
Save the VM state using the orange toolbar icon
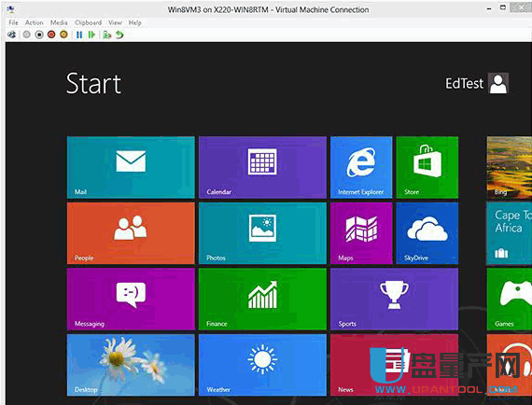click(63, 35)
